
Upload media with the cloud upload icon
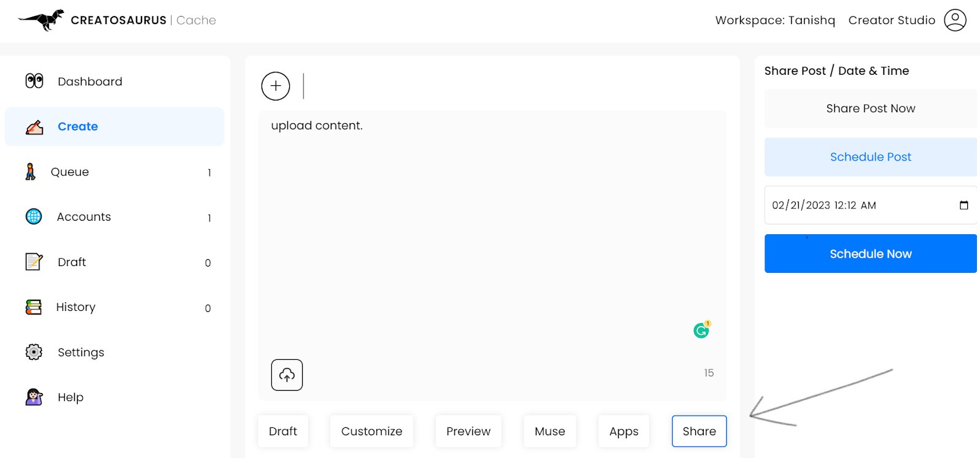pos(287,375)
